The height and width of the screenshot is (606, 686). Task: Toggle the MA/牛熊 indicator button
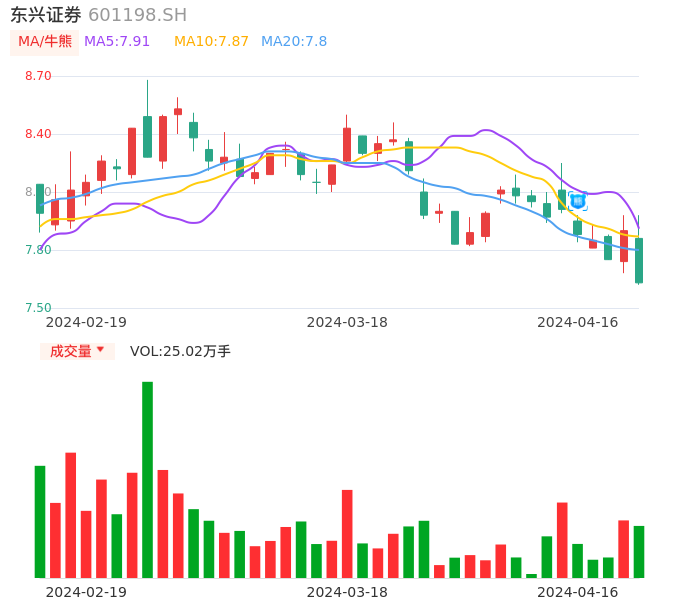coord(45,42)
